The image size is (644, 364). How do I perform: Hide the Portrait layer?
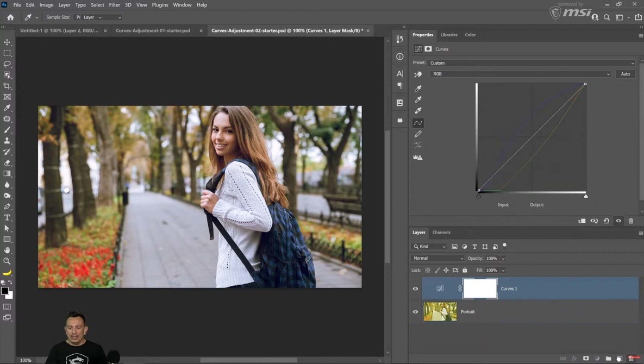[416, 312]
